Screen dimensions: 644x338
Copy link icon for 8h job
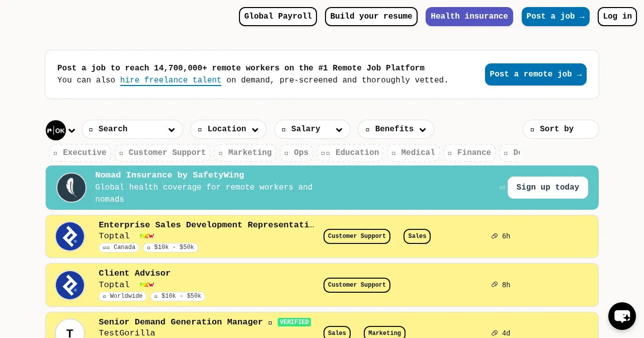495,285
